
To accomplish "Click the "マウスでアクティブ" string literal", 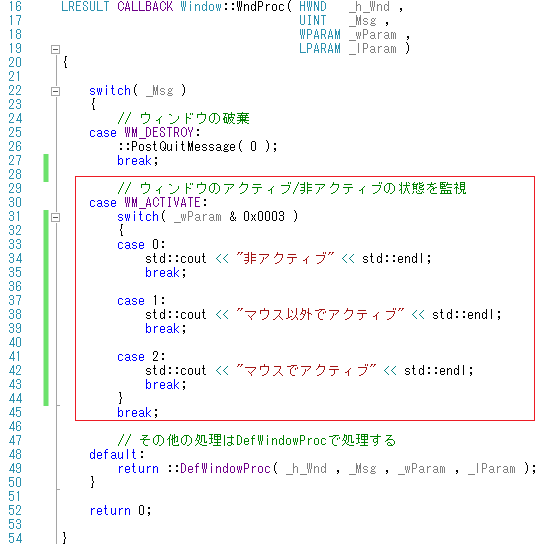I will point(306,371).
